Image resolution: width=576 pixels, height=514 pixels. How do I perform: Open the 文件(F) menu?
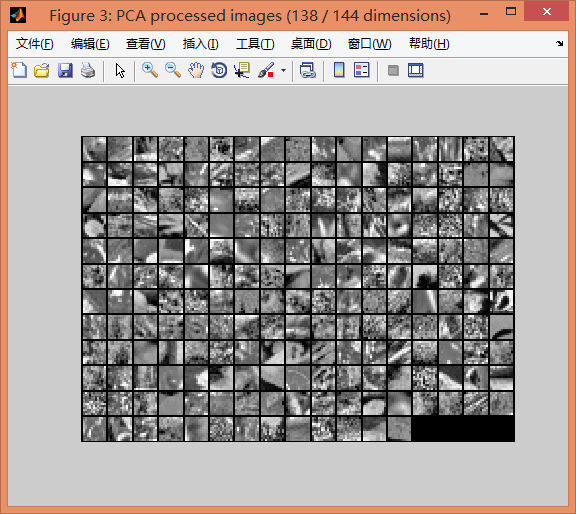35,44
